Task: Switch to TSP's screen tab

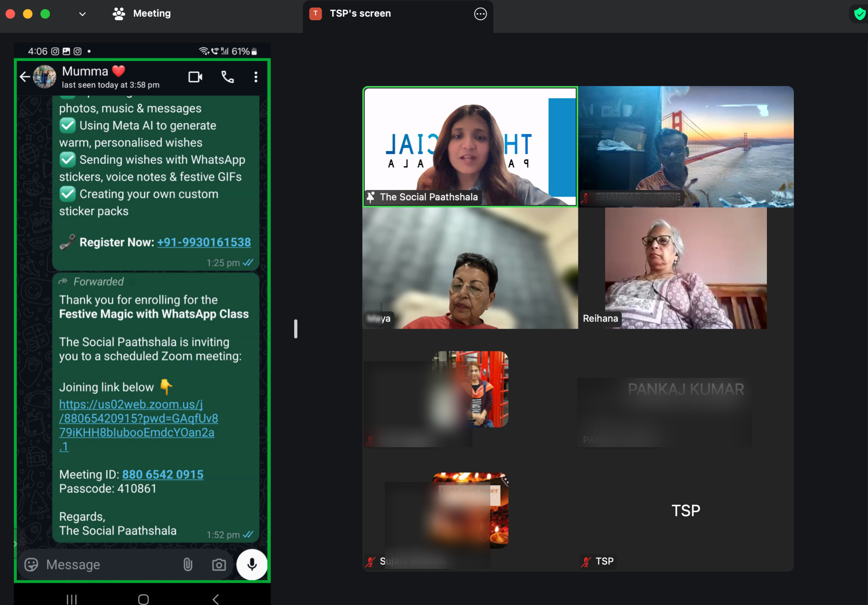Action: (x=360, y=13)
